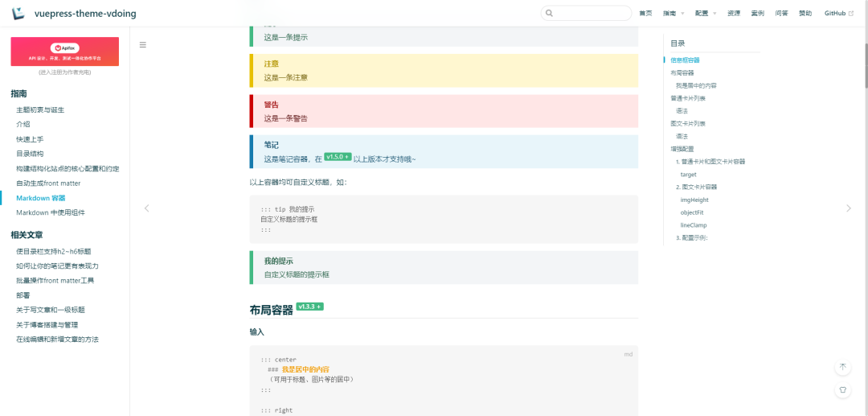Jump to imgHeight in table of contents
The image size is (868, 416).
(x=694, y=200)
